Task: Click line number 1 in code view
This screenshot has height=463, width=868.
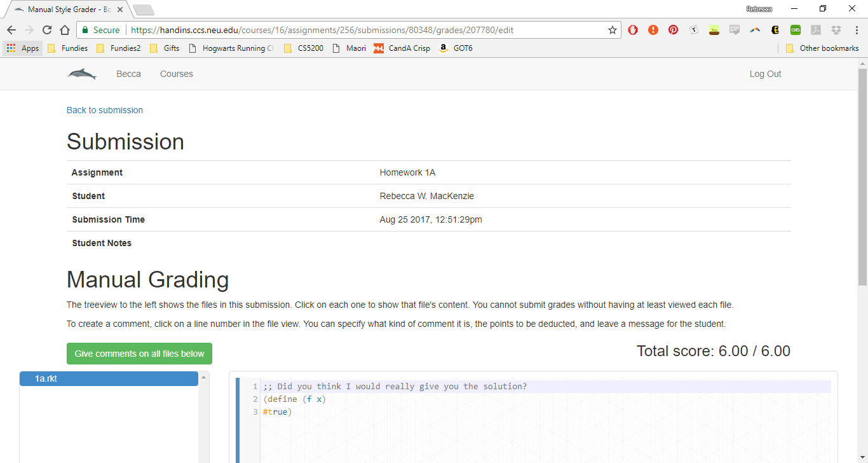Action: [254, 387]
